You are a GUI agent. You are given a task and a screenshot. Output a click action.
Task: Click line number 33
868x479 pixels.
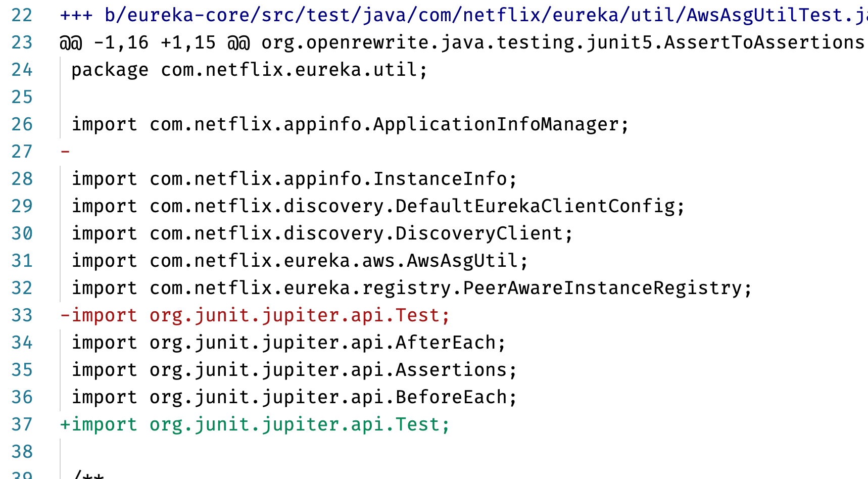(x=22, y=315)
